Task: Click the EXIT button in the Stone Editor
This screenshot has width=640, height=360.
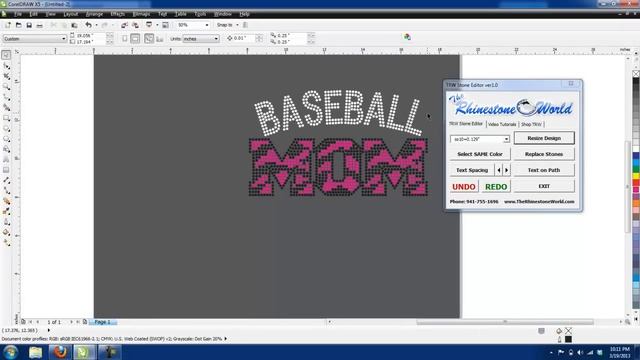Action: click(544, 186)
